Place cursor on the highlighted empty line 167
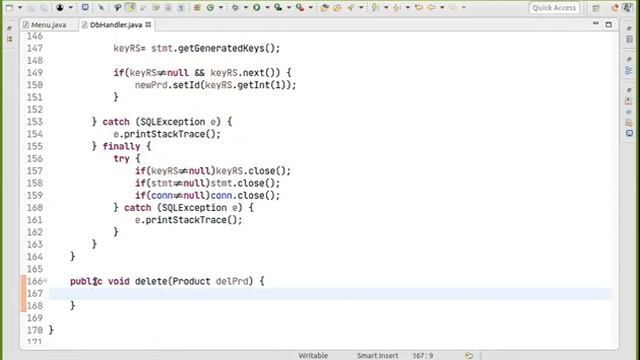Screen dimensions: 640x360 coord(330,293)
